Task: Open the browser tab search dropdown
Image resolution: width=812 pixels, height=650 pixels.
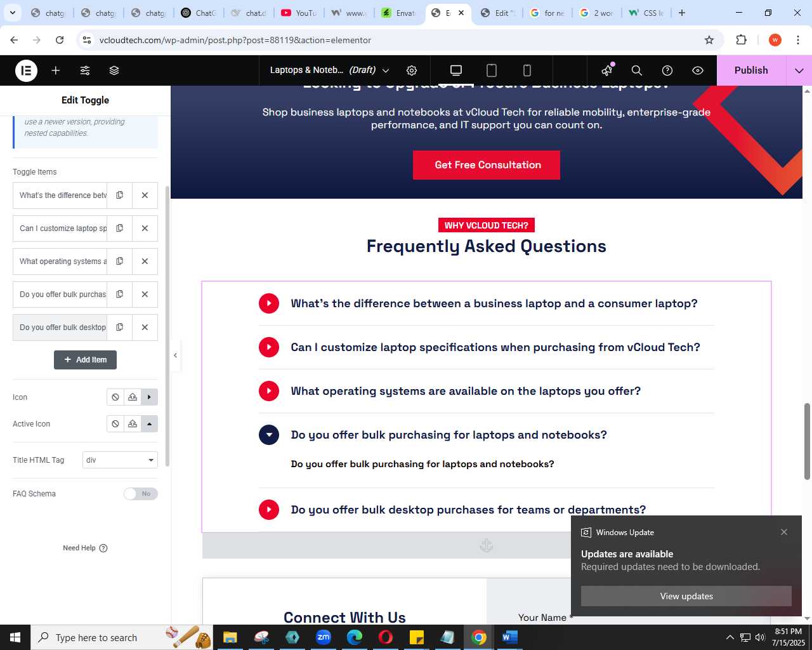Action: point(12,13)
